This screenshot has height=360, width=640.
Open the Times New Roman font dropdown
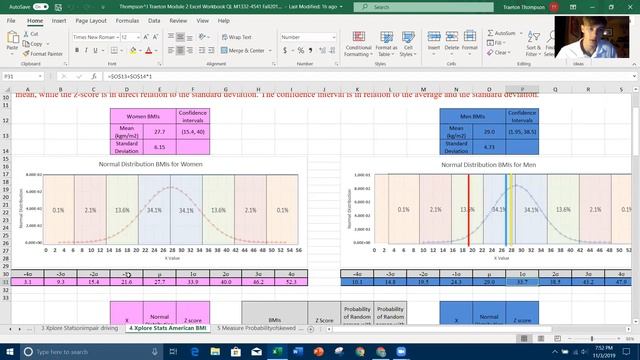[118, 37]
